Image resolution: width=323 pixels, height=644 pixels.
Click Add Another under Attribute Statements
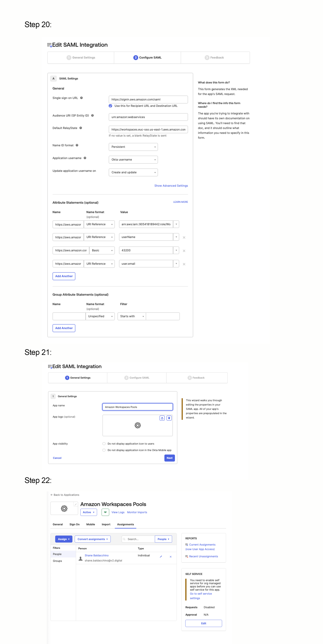pyautogui.click(x=64, y=276)
